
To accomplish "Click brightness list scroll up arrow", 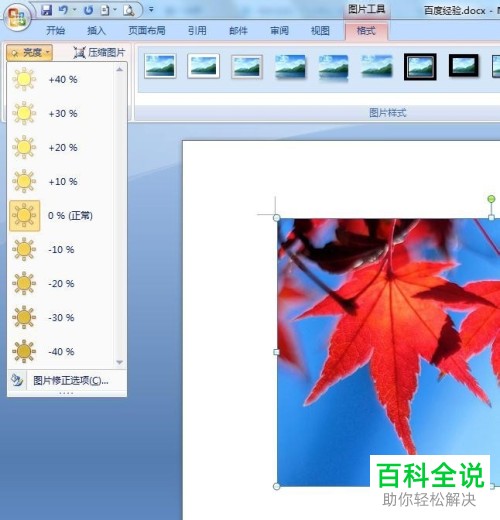I will click(x=120, y=70).
